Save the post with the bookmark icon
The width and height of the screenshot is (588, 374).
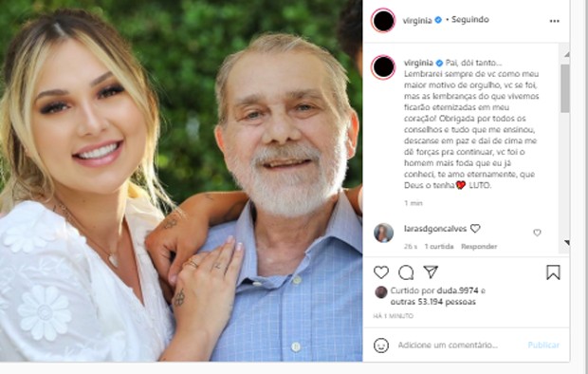click(553, 272)
